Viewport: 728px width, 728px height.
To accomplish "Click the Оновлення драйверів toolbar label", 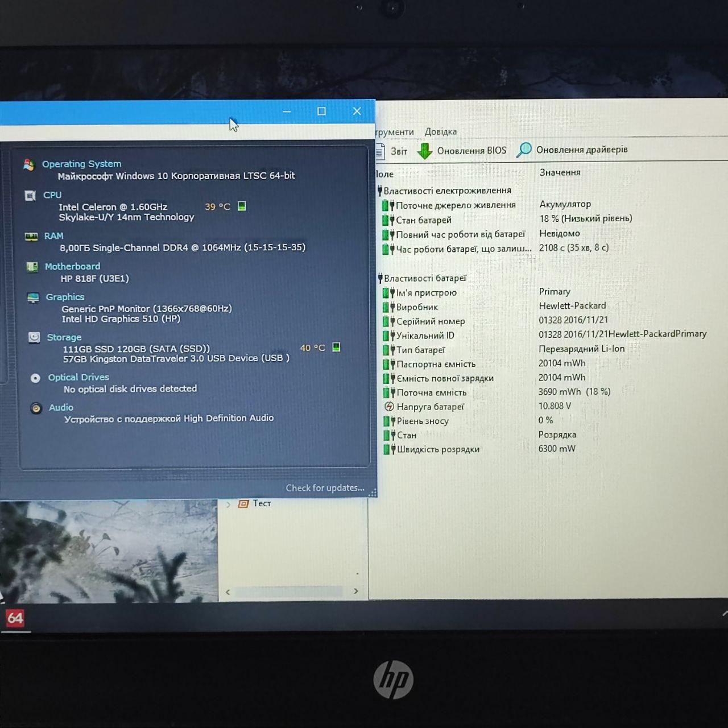I will (582, 150).
